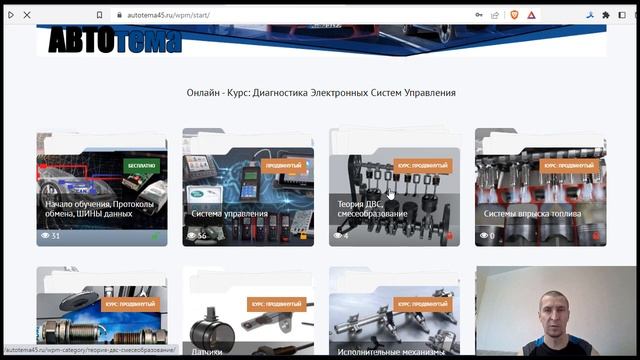The width and height of the screenshot is (640, 360).
Task: Open the 'Начало обучения, Протоколы обмена' card
Action: pyautogui.click(x=102, y=189)
